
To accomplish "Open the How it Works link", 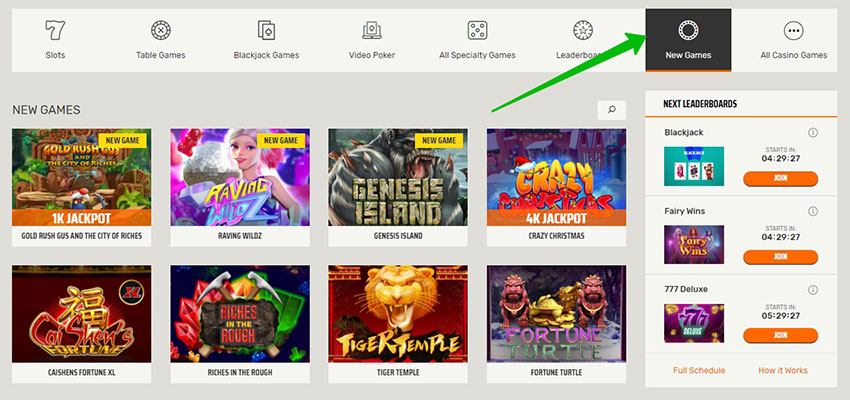I will pyautogui.click(x=783, y=371).
